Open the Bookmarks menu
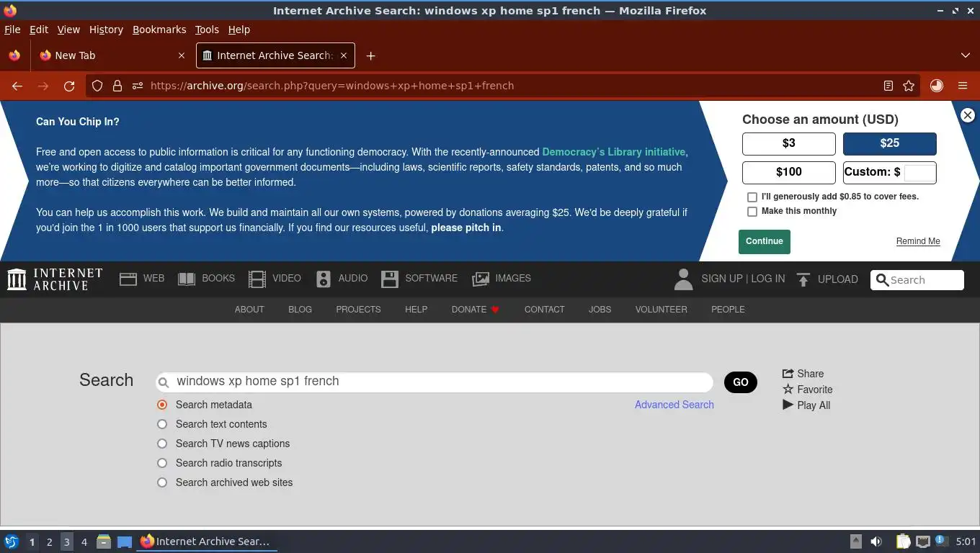980x553 pixels. (159, 30)
